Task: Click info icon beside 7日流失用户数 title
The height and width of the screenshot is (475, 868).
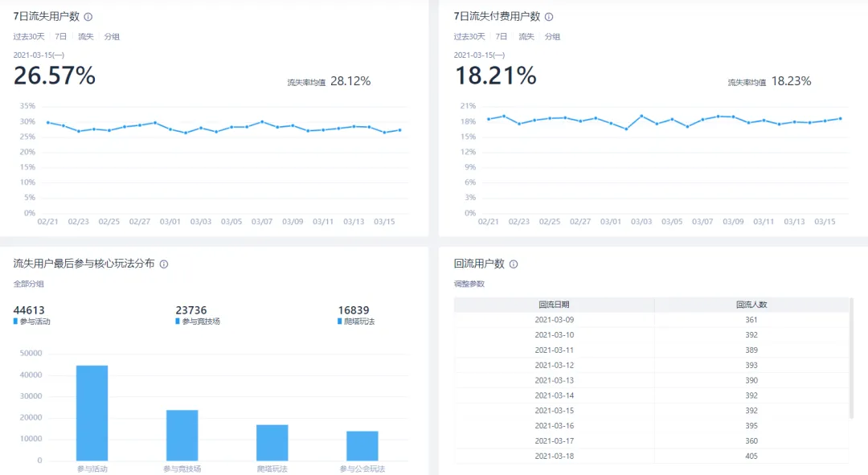Action: pyautogui.click(x=88, y=17)
